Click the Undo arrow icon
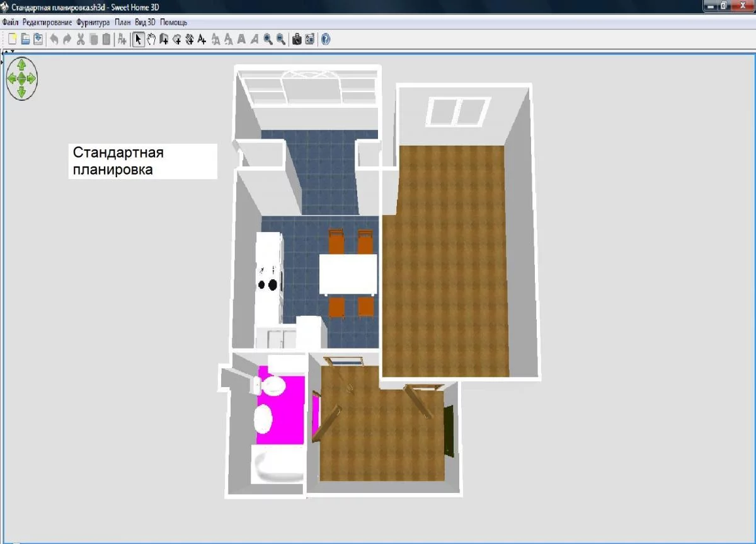The image size is (756, 544). (54, 39)
